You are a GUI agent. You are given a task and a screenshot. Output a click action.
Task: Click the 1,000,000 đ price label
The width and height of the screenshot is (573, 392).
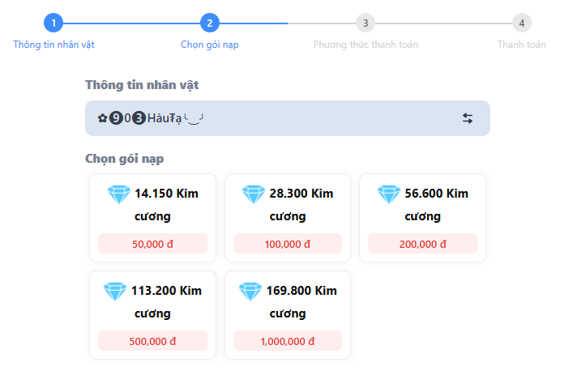tap(288, 341)
